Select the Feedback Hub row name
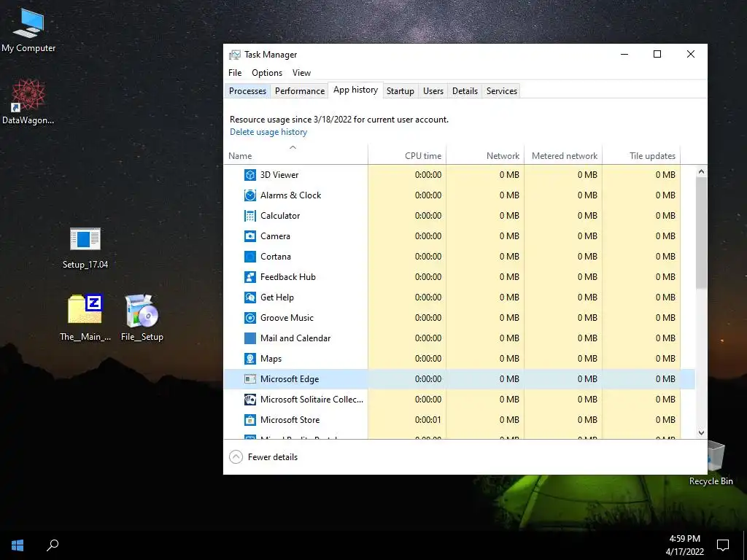The image size is (747, 560). [287, 277]
